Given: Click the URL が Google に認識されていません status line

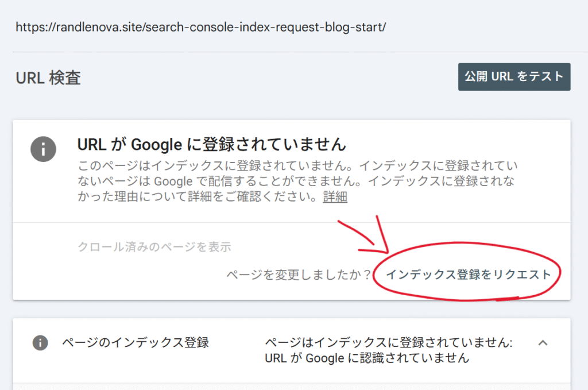Looking at the screenshot, I should pos(367,358).
